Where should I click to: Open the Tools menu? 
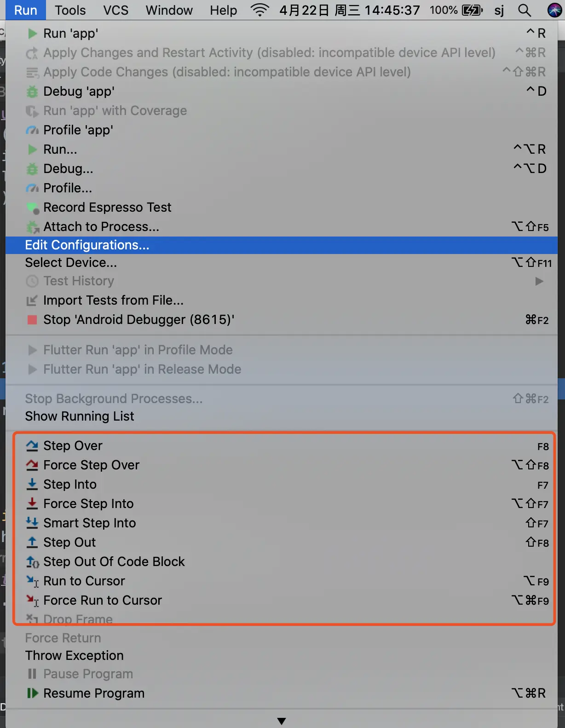(x=70, y=10)
